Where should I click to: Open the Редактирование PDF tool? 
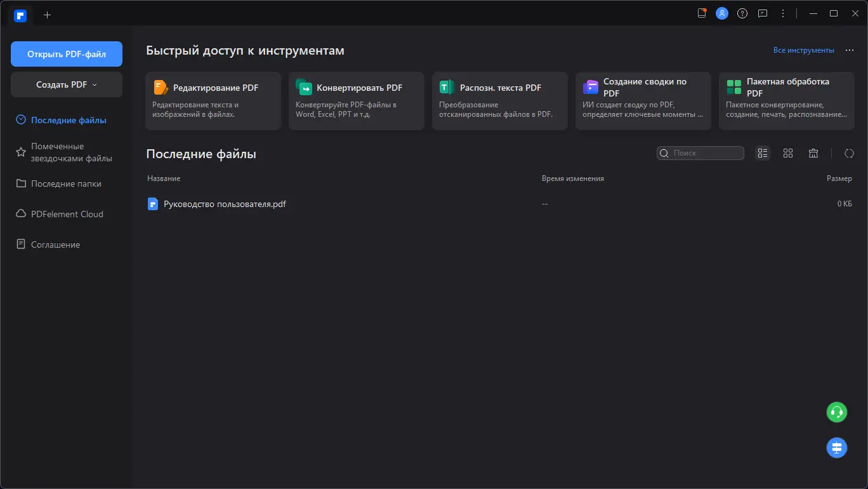[x=213, y=100]
